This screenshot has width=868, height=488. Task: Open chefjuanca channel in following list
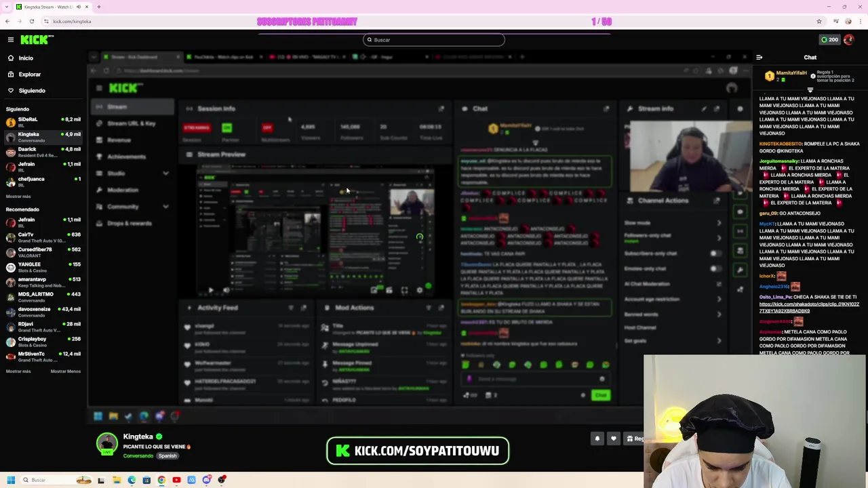point(43,182)
